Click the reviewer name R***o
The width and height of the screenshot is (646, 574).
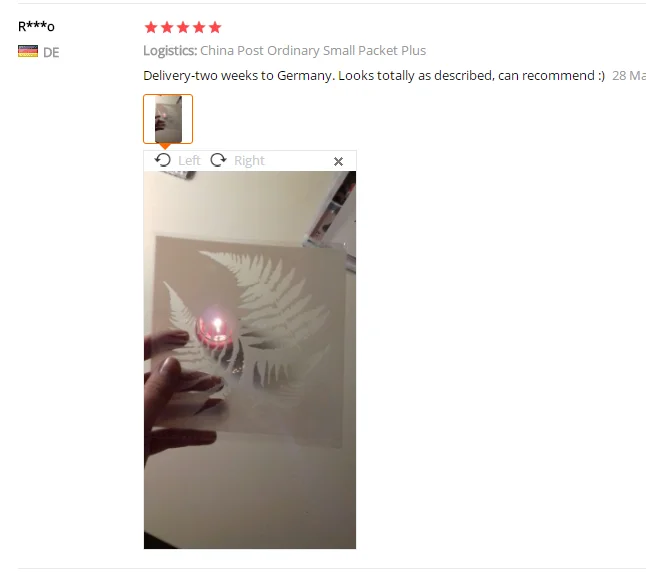(36, 27)
